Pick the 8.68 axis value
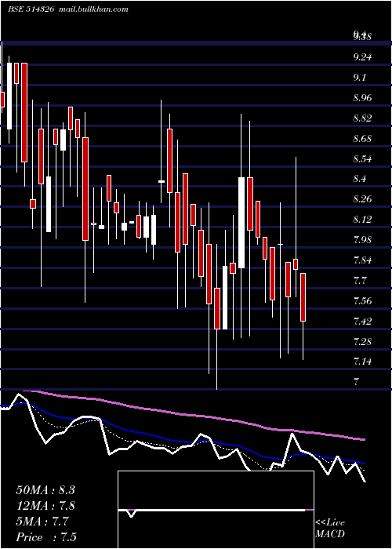The height and width of the screenshot is (549, 392). coord(362,139)
